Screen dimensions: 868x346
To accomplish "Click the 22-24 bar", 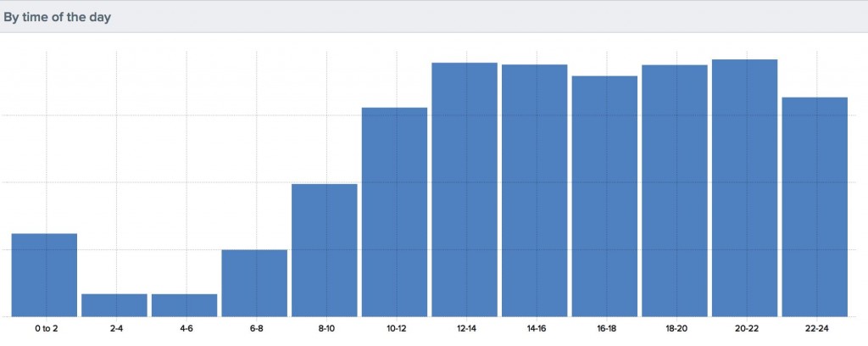I will tap(815, 207).
